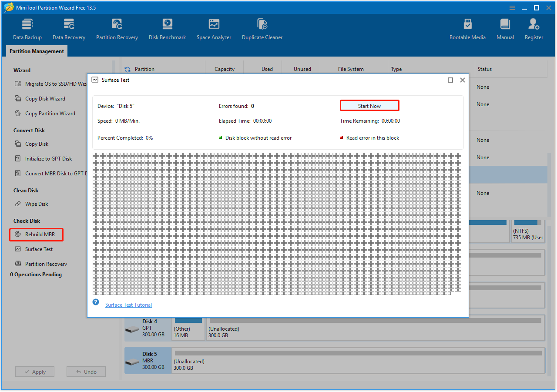The width and height of the screenshot is (557, 392).
Task: Select the Partition Management tab
Action: click(x=36, y=51)
